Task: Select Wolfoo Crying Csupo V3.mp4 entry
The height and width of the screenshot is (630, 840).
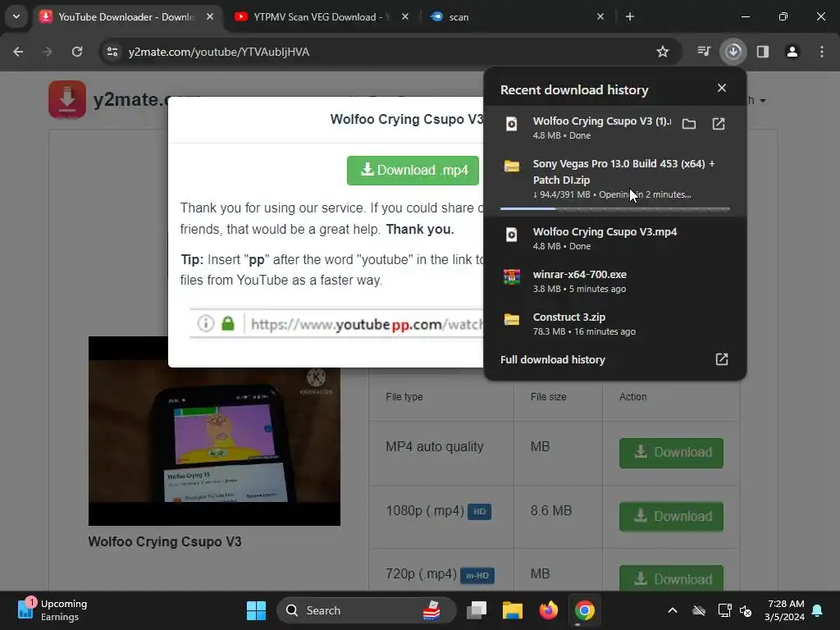Action: [615, 239]
